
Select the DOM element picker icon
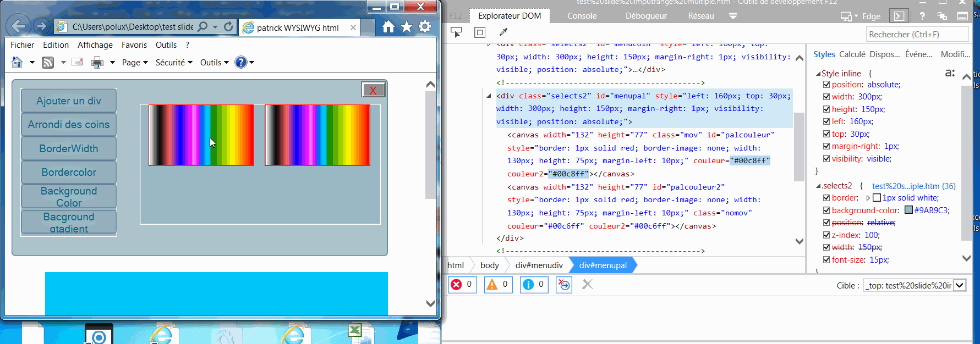456,32
